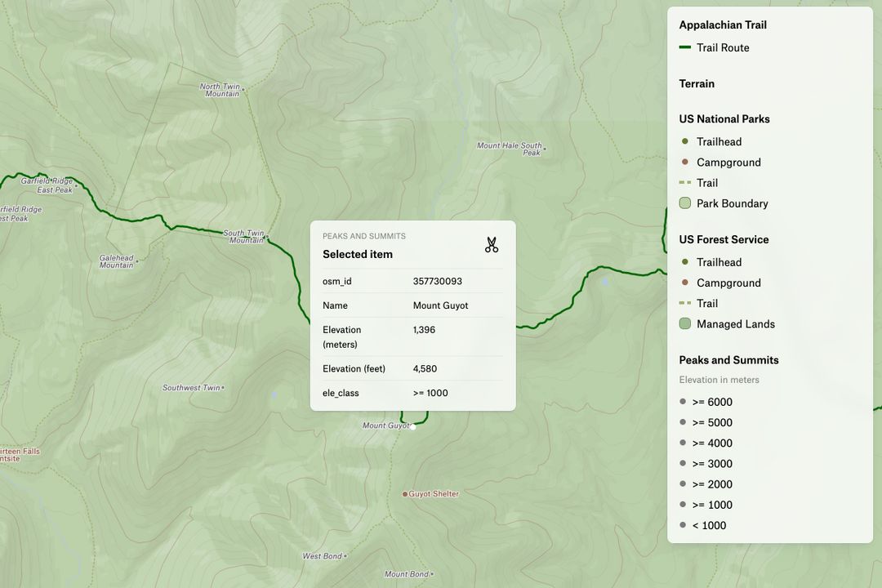Click the US National Parks section heading
The height and width of the screenshot is (588, 882).
(x=724, y=118)
